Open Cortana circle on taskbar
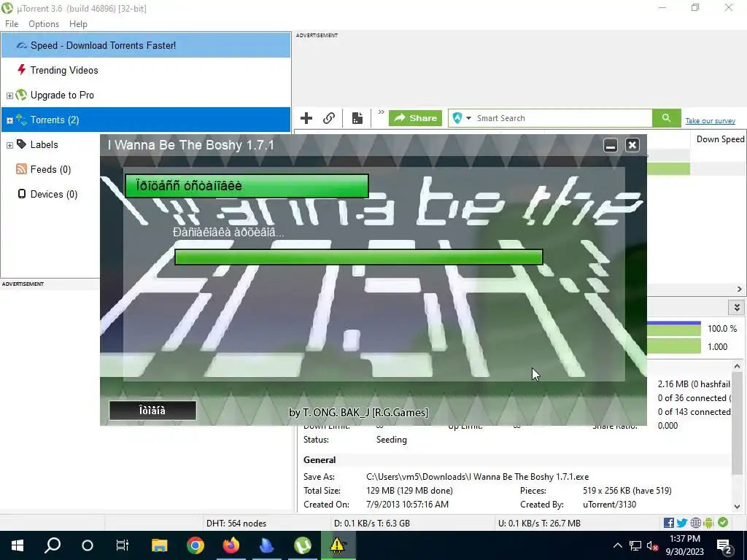747x560 pixels. (x=88, y=545)
